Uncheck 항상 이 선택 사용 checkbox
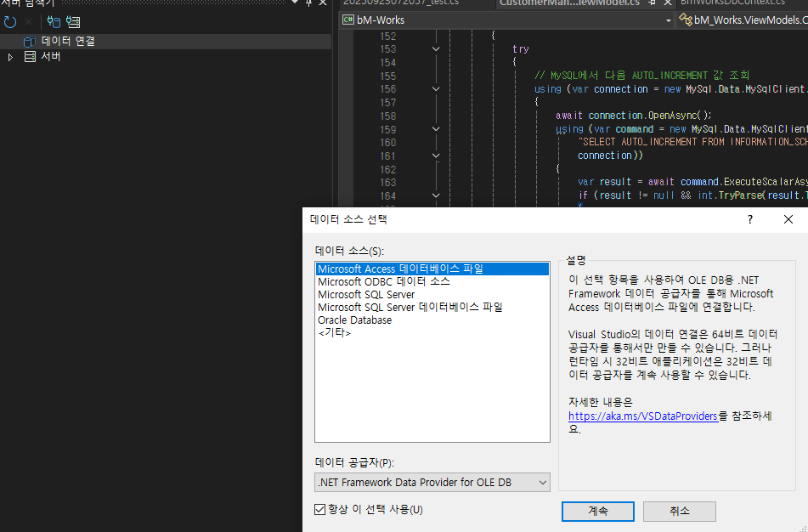The height and width of the screenshot is (532, 808). coord(320,510)
